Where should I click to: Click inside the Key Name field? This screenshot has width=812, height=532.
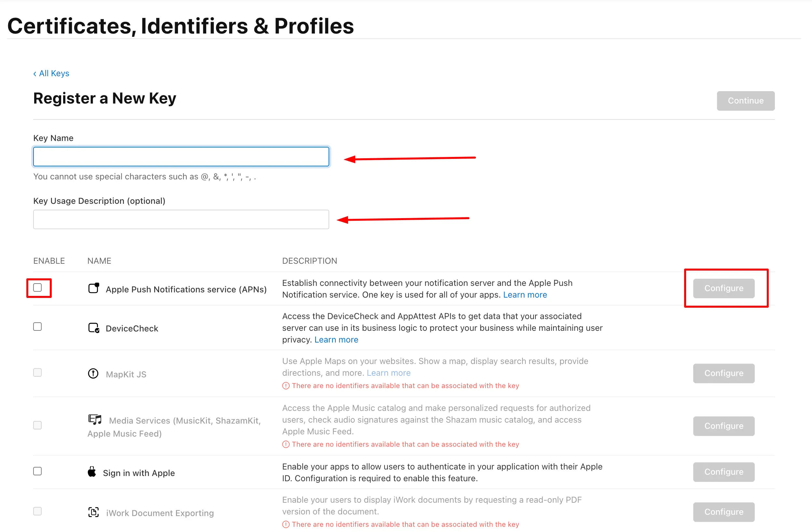(181, 156)
